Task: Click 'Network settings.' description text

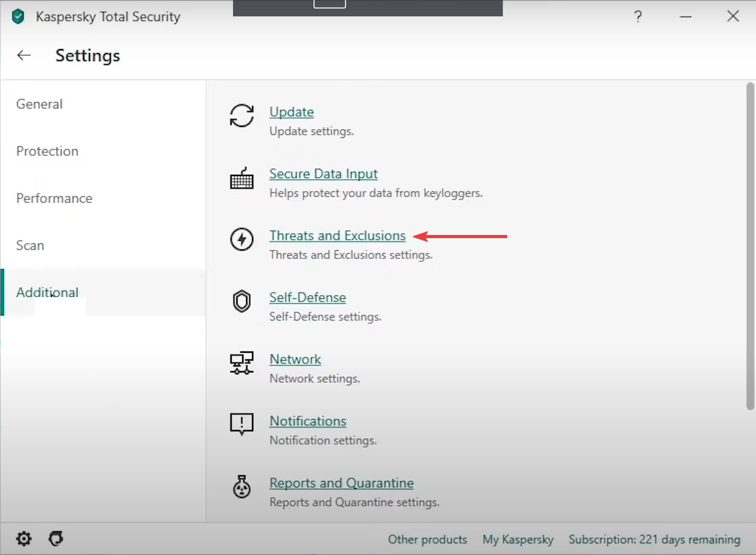Action: pos(314,378)
